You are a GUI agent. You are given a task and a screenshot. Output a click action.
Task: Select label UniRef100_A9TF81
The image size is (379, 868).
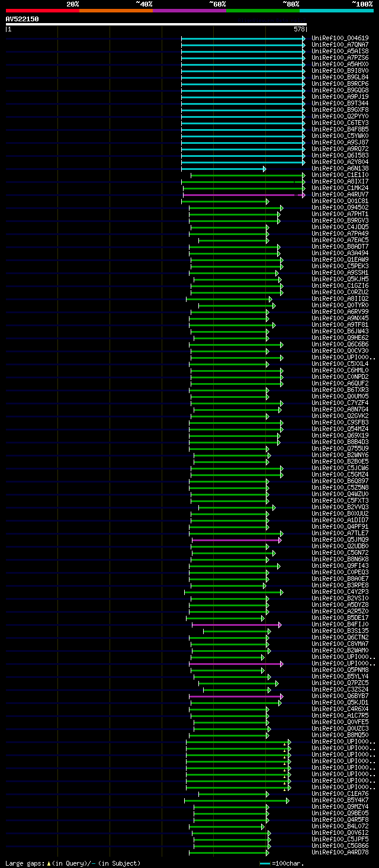pyautogui.click(x=340, y=324)
